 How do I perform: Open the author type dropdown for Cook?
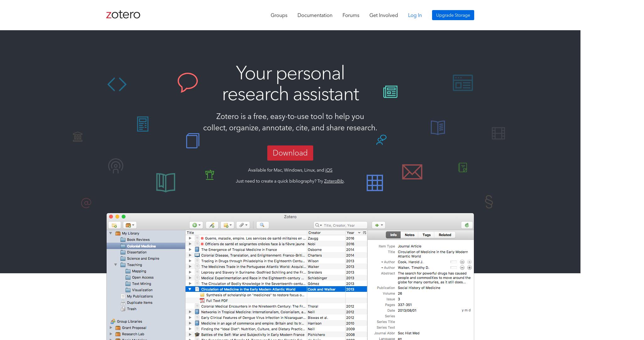(x=382, y=262)
